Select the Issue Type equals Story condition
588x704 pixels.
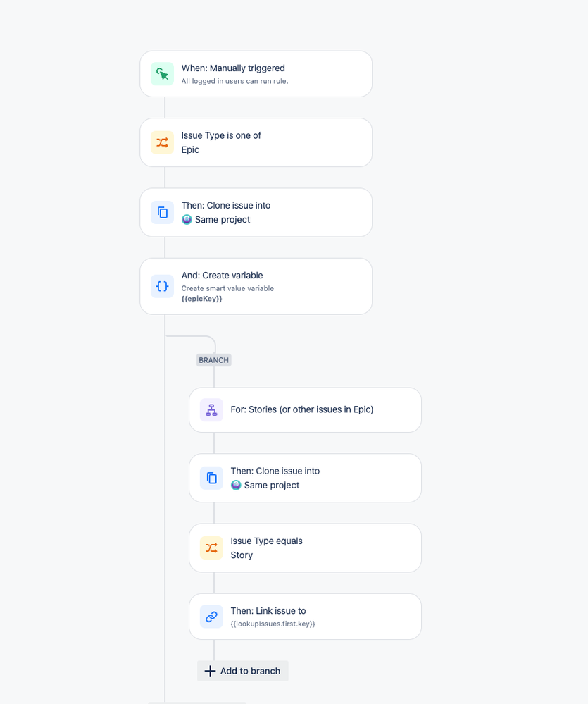tap(305, 548)
